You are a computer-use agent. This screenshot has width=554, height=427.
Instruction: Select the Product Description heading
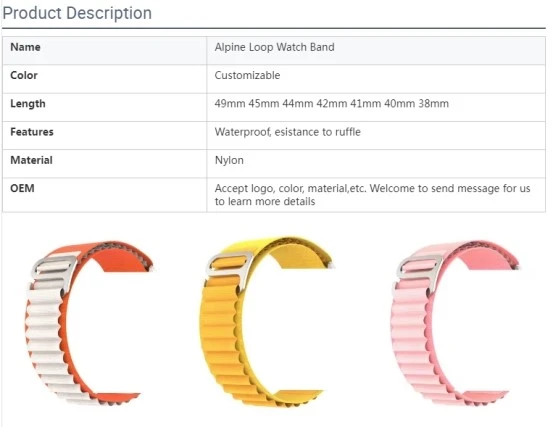coord(77,13)
